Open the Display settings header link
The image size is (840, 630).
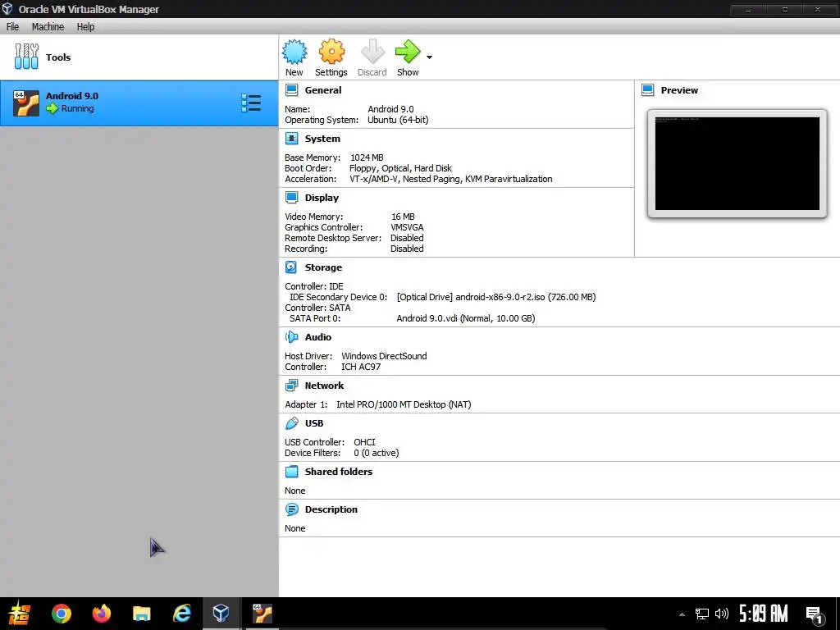pos(322,198)
